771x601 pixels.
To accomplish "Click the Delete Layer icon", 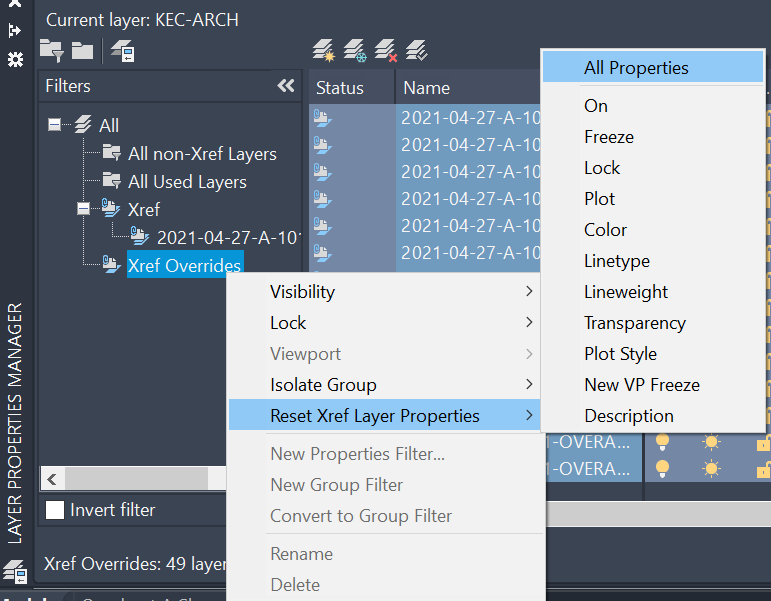I will [386, 48].
